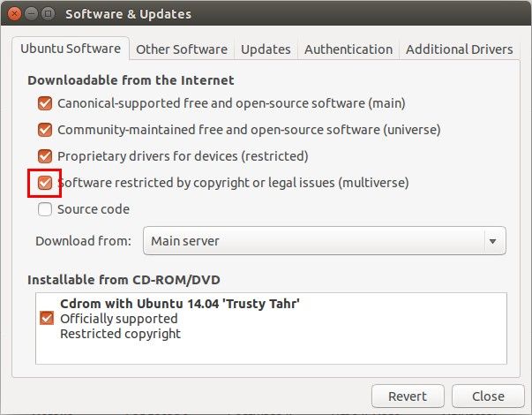Uncheck the Cdrom with Ubuntu 14.04 checkbox
Viewport: 532px width, 415px height.
pyautogui.click(x=48, y=318)
